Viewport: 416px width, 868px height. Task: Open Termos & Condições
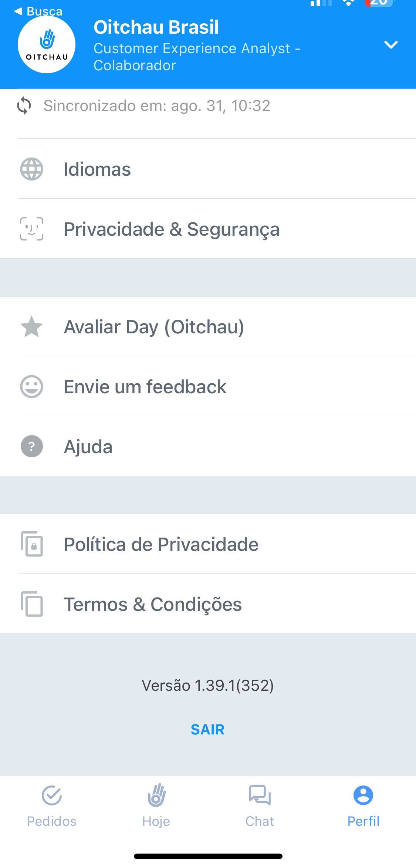[208, 604]
